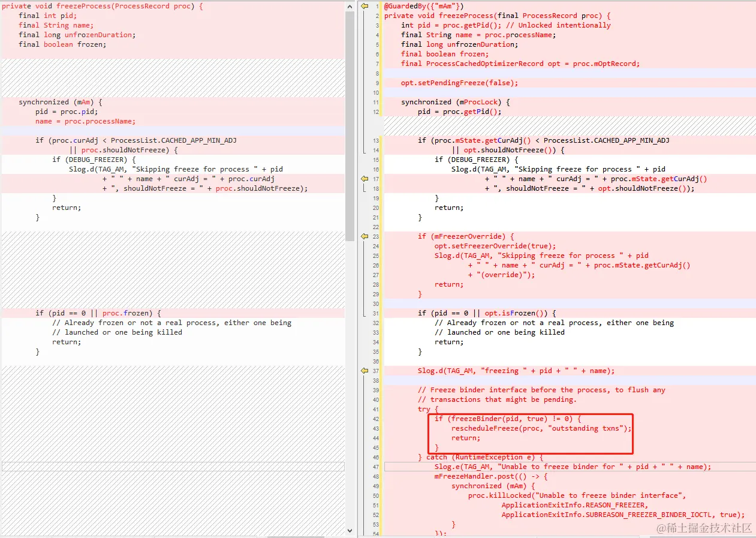756x538 pixels.
Task: Click the yellow merge arrow at line 17
Action: [x=365, y=179]
